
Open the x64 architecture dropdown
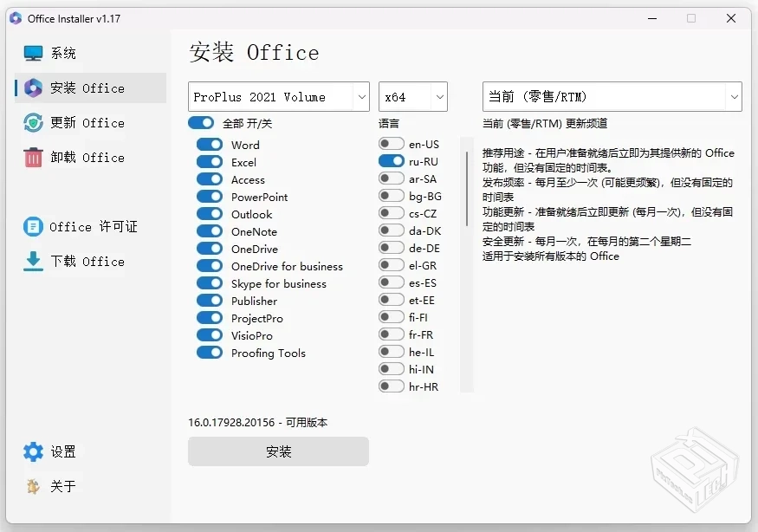pos(412,96)
